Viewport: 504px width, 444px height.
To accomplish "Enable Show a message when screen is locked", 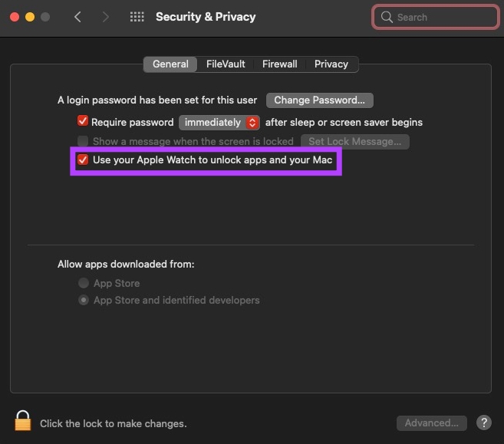I will pos(83,141).
